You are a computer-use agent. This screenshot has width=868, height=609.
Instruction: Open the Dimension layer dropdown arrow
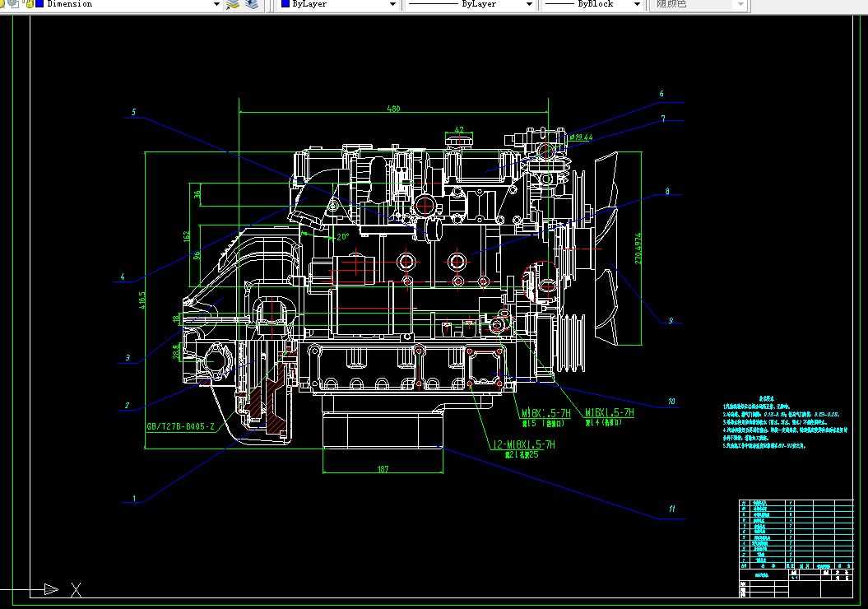pos(216,4)
